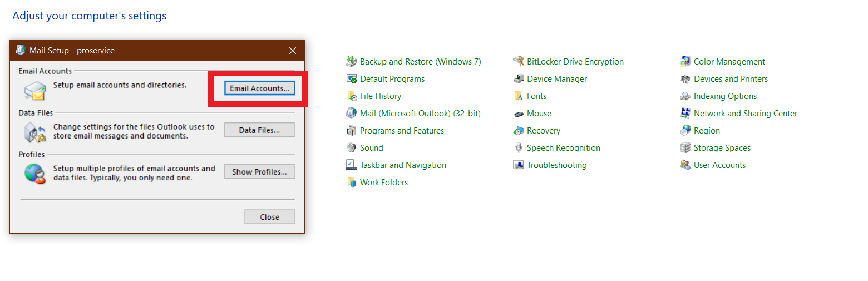
Task: Click the Mouse icon
Action: coord(518,113)
